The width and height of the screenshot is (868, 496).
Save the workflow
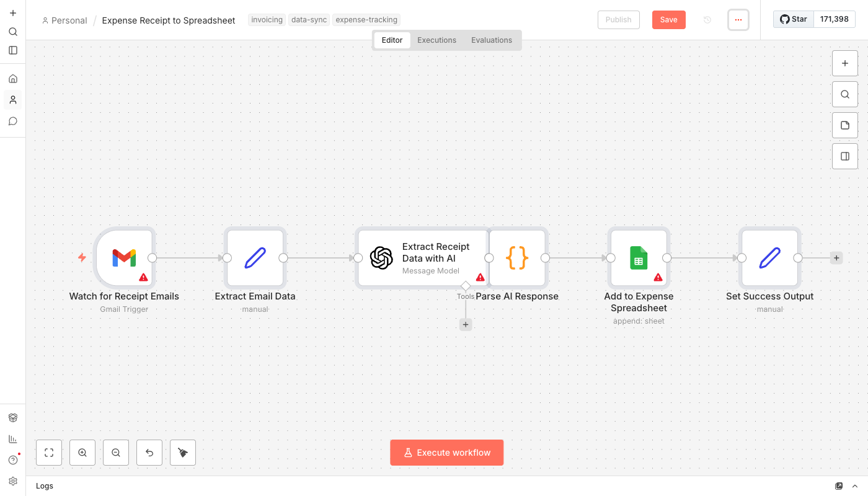pyautogui.click(x=668, y=20)
